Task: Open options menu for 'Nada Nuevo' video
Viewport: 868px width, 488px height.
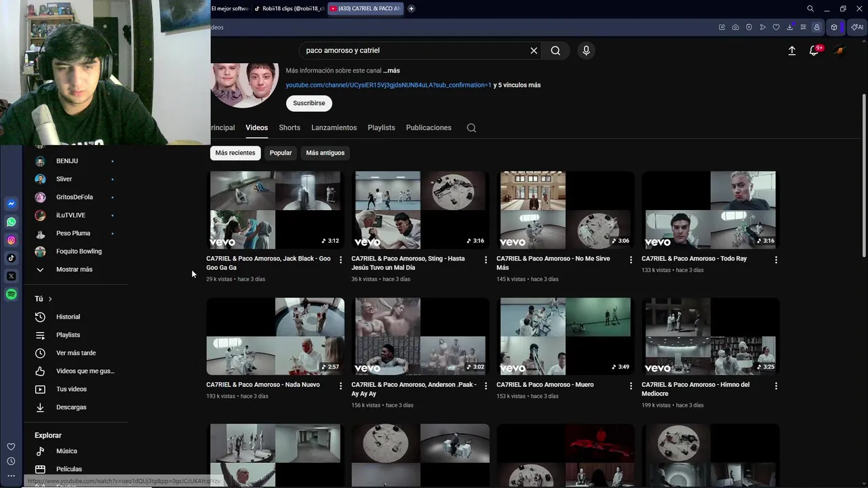Action: pyautogui.click(x=340, y=386)
